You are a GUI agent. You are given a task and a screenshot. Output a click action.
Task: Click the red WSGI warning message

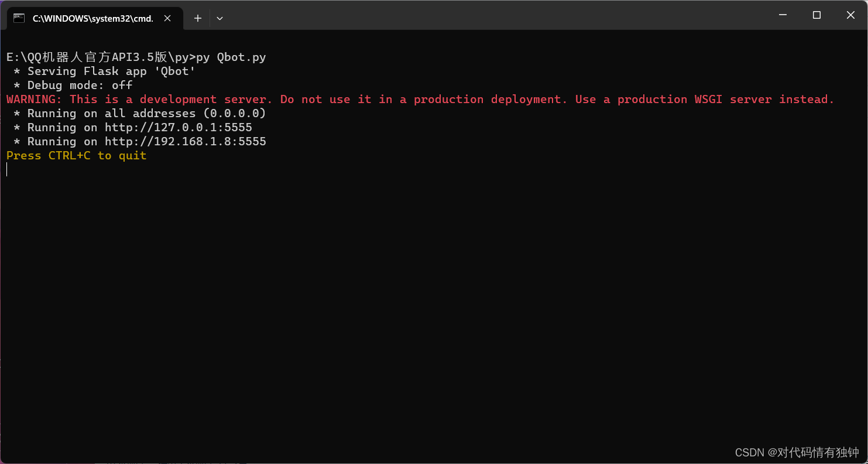tap(419, 99)
